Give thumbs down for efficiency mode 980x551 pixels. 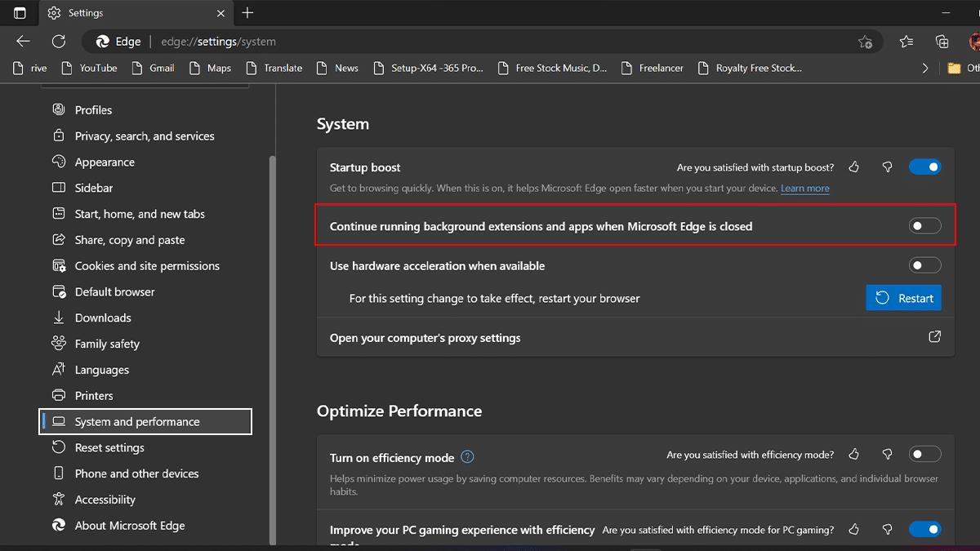click(887, 455)
